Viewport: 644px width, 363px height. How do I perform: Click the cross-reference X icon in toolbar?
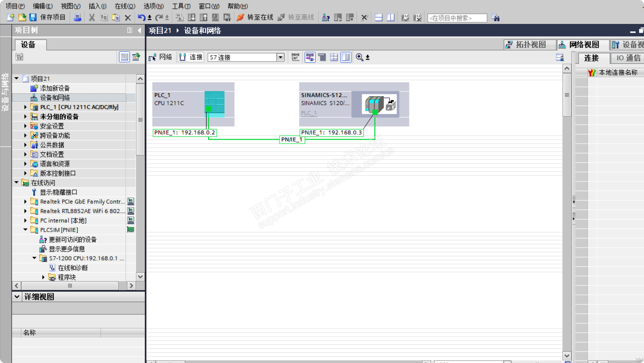(364, 18)
